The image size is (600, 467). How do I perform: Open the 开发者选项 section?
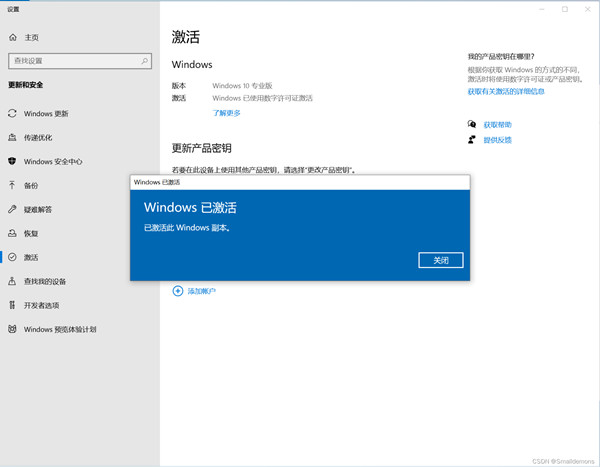point(41,305)
